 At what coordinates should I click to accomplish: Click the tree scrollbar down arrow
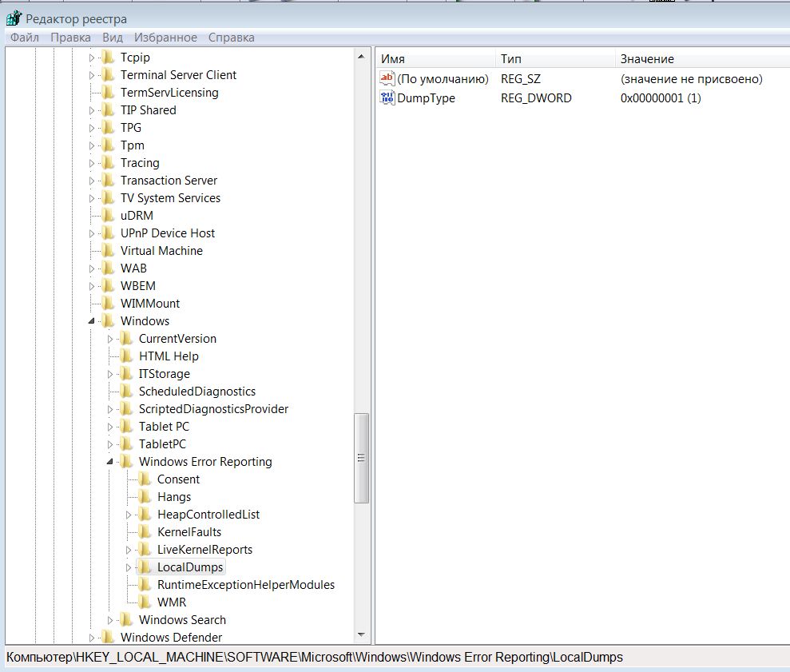pos(361,634)
